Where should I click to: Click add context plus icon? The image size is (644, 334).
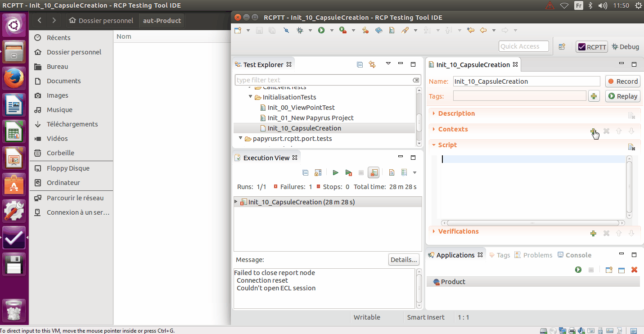click(x=594, y=131)
